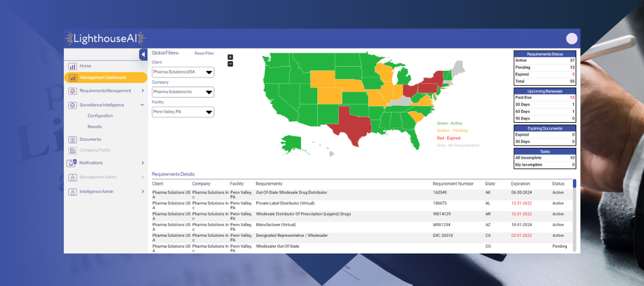
Task: Click the LighthouseAI logo
Action: click(x=105, y=38)
